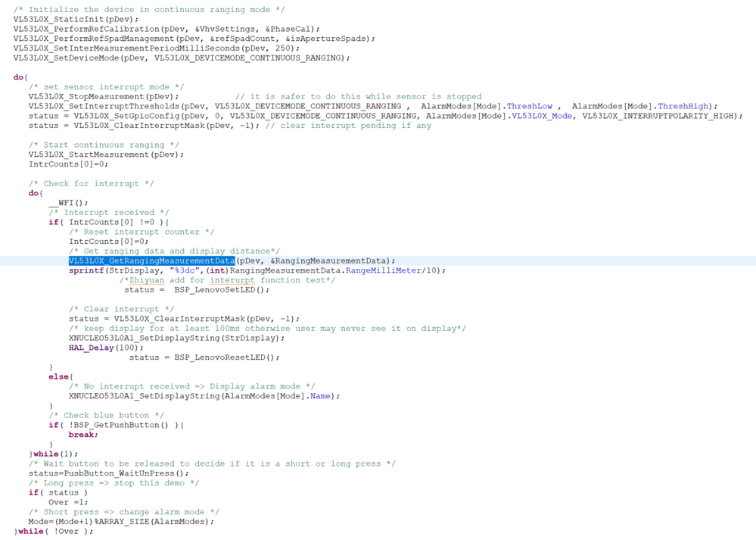The width and height of the screenshot is (756, 540).
Task: Click VL53L0X_SetDeviceMode function call
Action: 182,58
